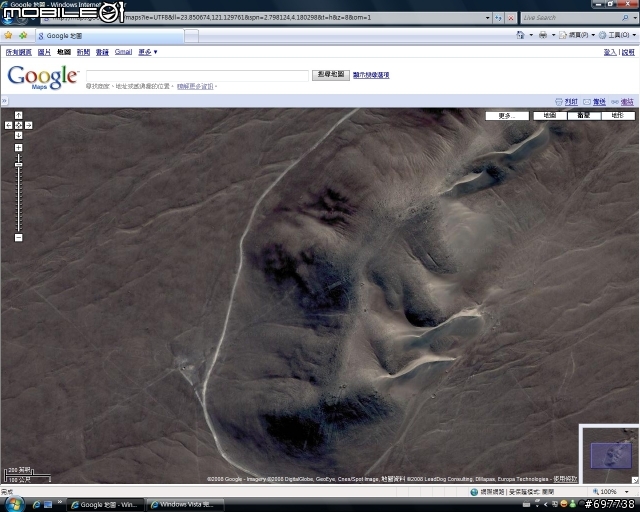Switch to the Google 地圖 taskbar window

[105, 505]
